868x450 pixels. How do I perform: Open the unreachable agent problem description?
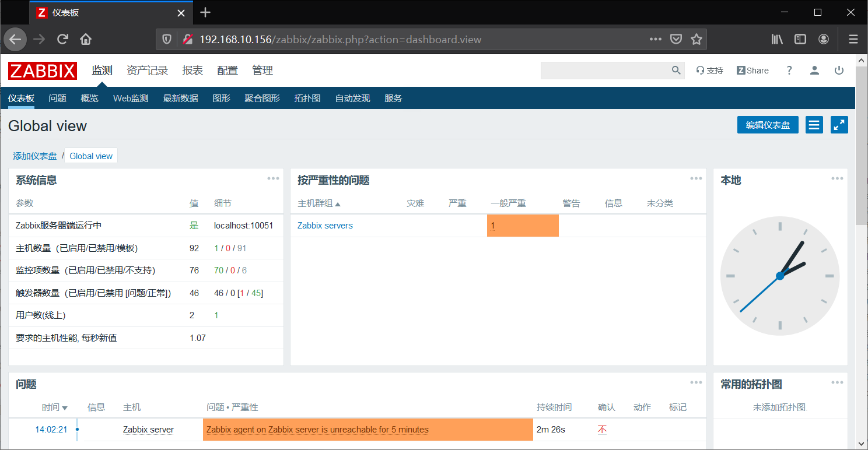(x=317, y=430)
